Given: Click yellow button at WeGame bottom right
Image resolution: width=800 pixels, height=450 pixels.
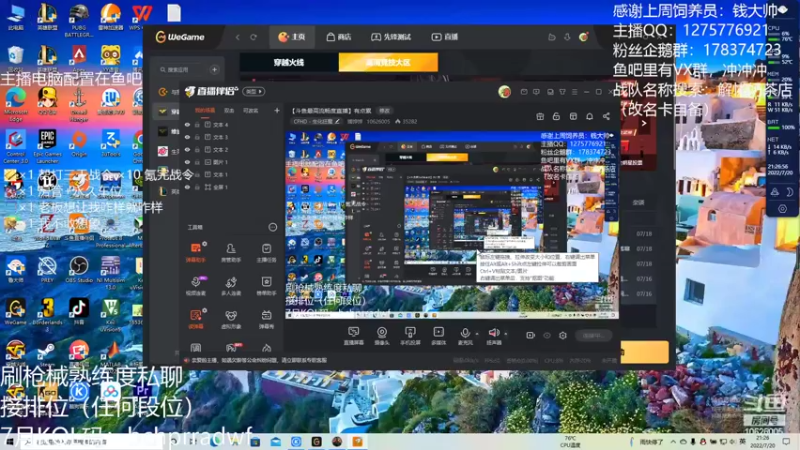Looking at the screenshot, I should [644, 352].
